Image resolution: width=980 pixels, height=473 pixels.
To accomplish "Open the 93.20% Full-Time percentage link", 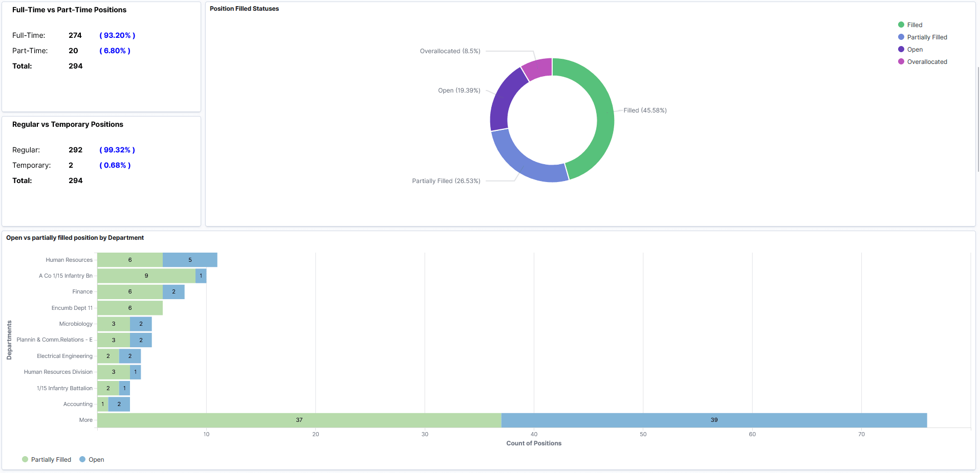I will pos(117,35).
